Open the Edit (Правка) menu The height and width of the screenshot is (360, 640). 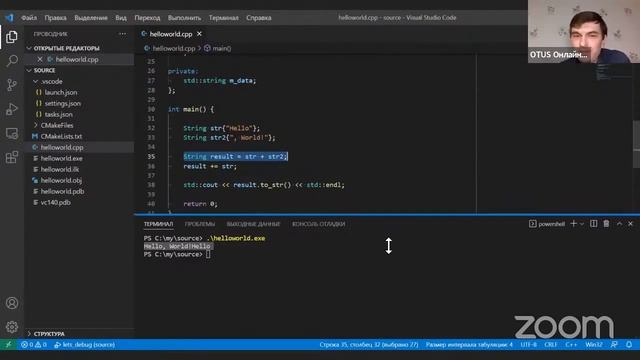[x=55, y=18]
